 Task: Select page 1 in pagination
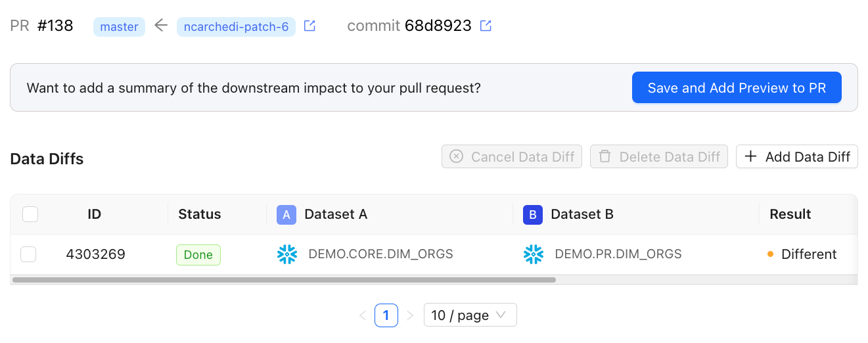tap(386, 315)
